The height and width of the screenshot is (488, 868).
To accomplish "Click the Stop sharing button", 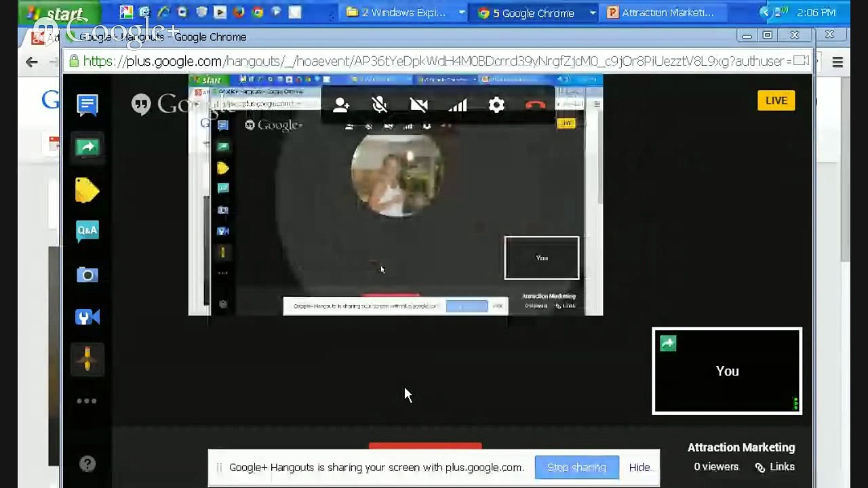I will (576, 467).
